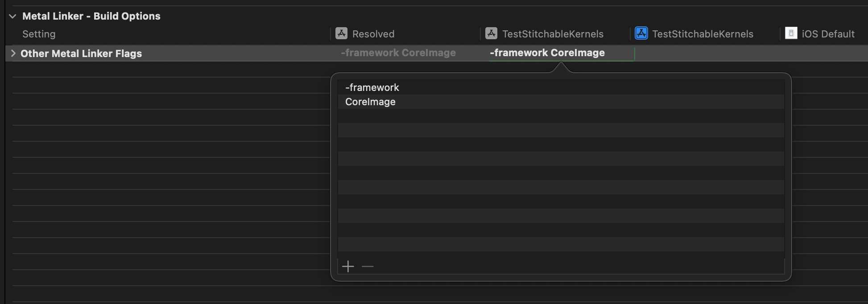Click the dimmed Resolved -framework CoreImage value

pyautogui.click(x=398, y=53)
